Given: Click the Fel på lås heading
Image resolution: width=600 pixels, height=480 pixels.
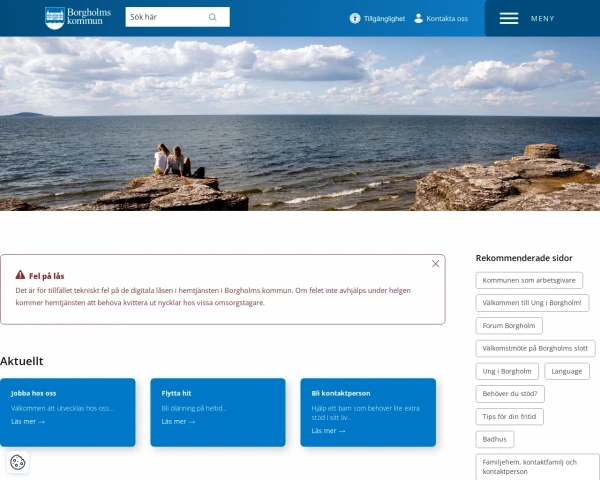Looking at the screenshot, I should (47, 276).
